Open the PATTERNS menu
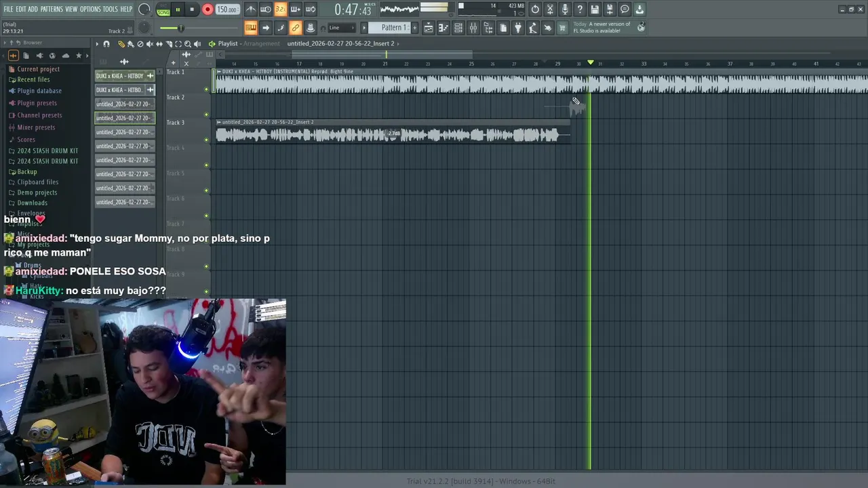Screen dimensions: 868x488 (x=52, y=9)
